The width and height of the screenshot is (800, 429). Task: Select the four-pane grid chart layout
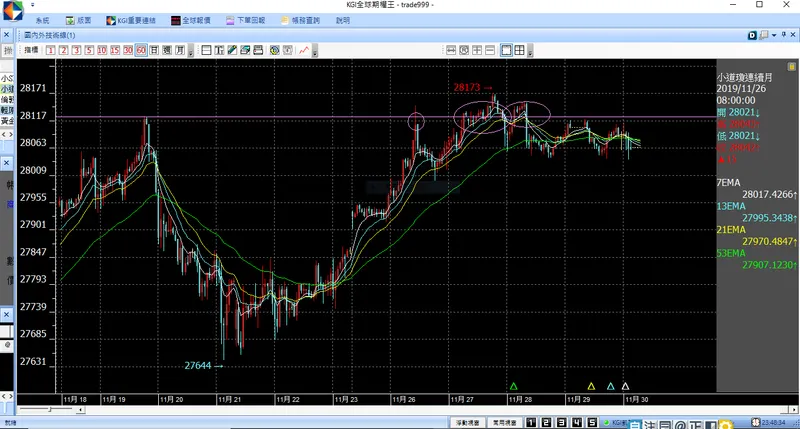[519, 50]
